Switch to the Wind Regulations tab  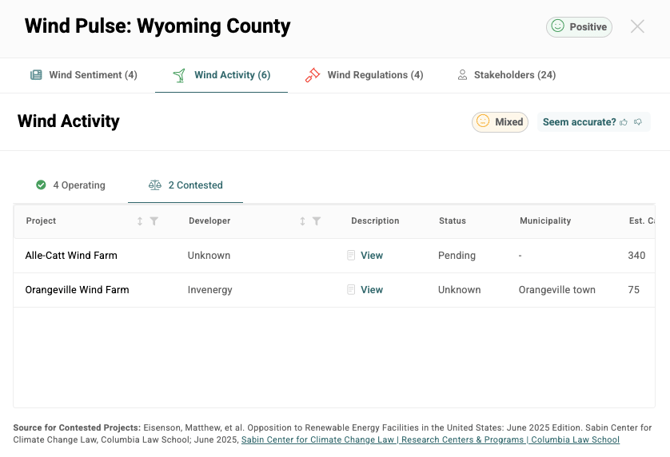pyautogui.click(x=364, y=75)
